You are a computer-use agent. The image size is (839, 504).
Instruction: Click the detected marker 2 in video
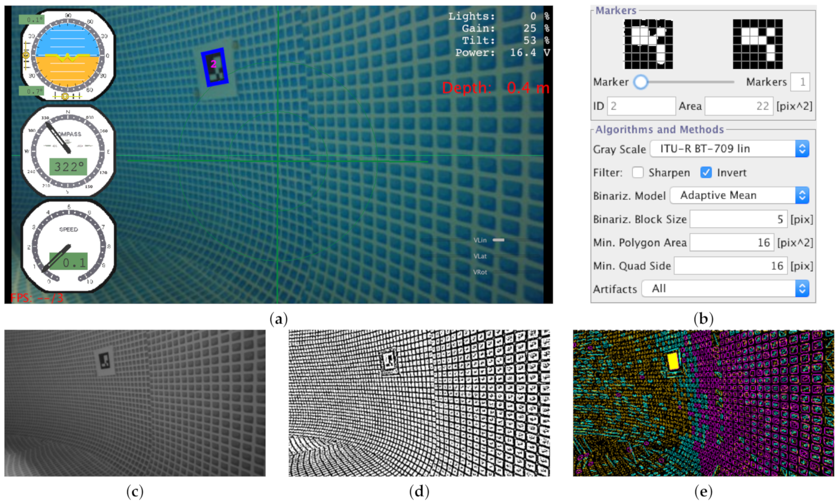[x=214, y=67]
